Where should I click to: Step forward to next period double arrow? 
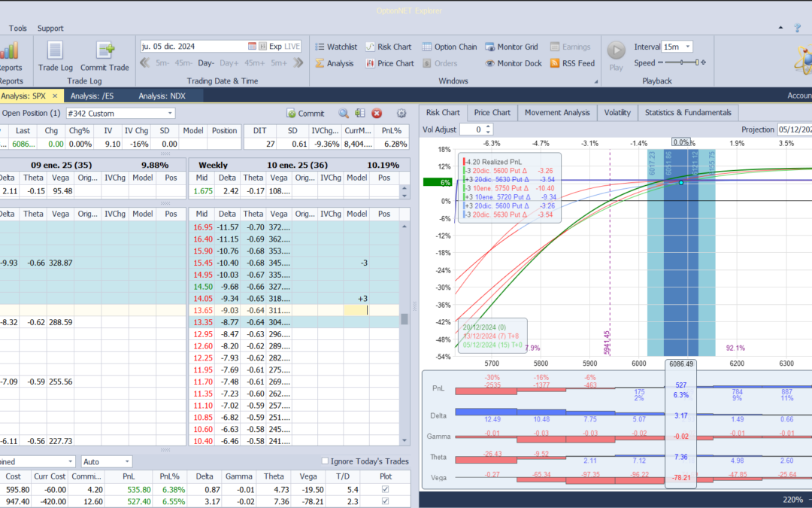[x=298, y=62]
